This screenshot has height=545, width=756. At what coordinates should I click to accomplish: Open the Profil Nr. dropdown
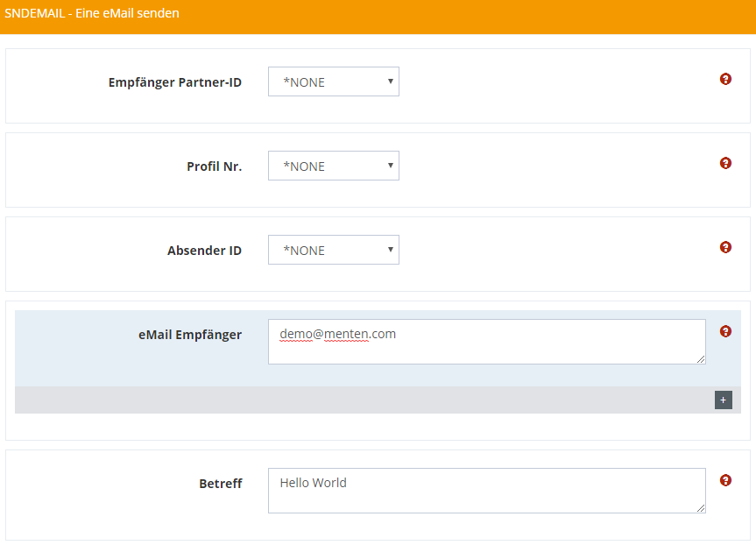(333, 166)
